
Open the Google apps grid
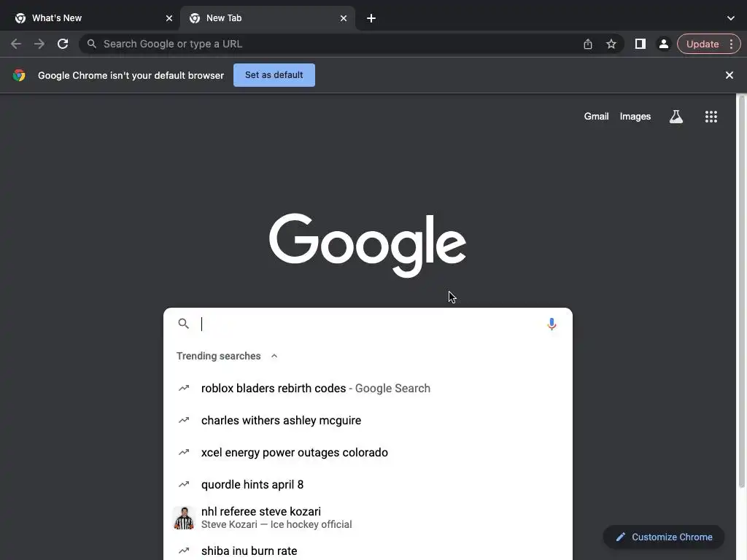711,117
